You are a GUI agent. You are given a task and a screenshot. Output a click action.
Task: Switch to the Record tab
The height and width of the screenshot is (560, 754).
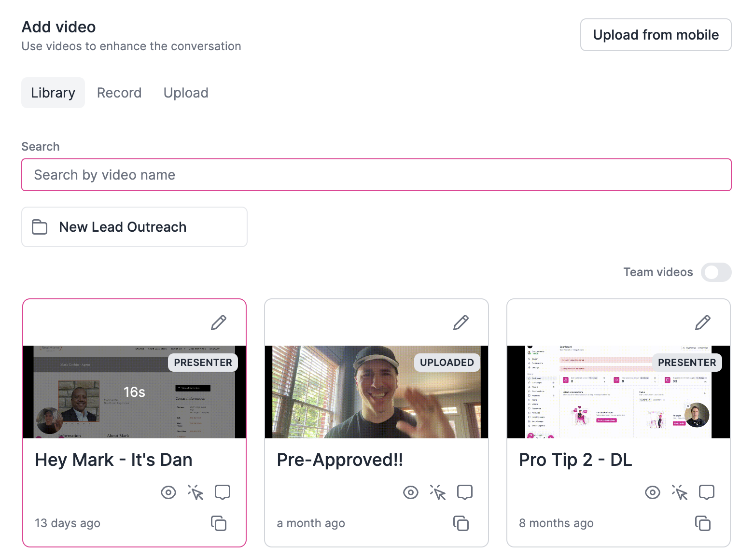point(119,92)
